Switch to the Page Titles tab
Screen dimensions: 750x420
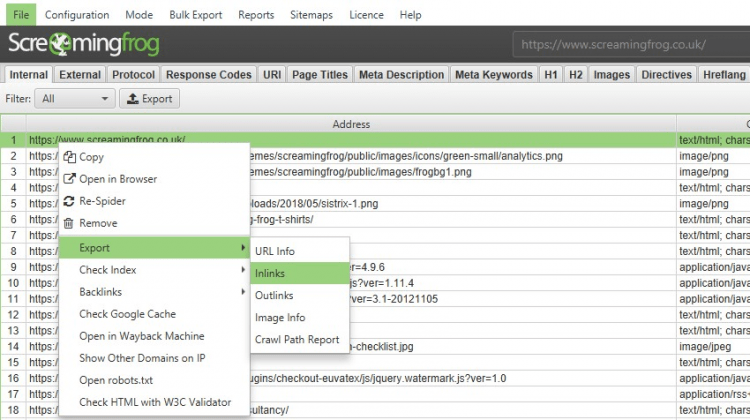pyautogui.click(x=320, y=75)
